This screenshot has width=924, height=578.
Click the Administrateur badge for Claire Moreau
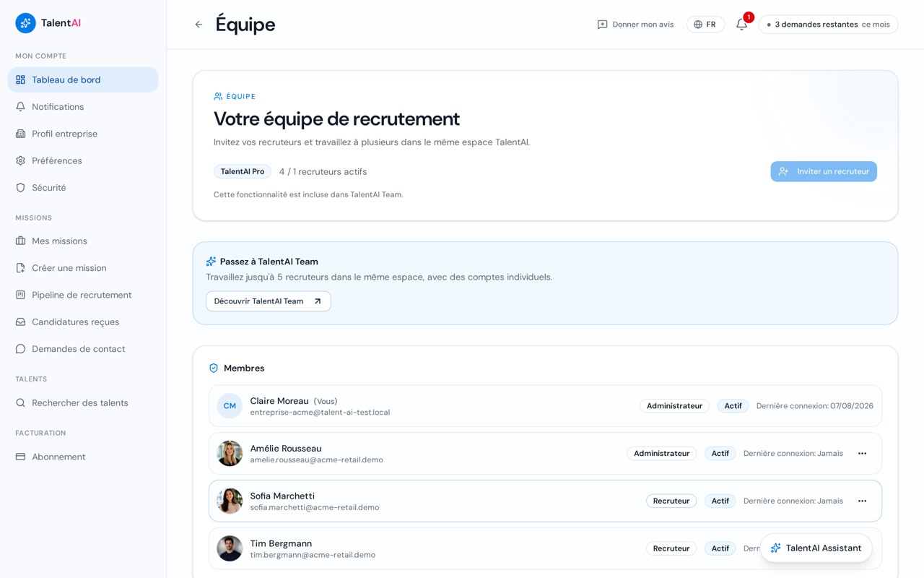click(674, 406)
